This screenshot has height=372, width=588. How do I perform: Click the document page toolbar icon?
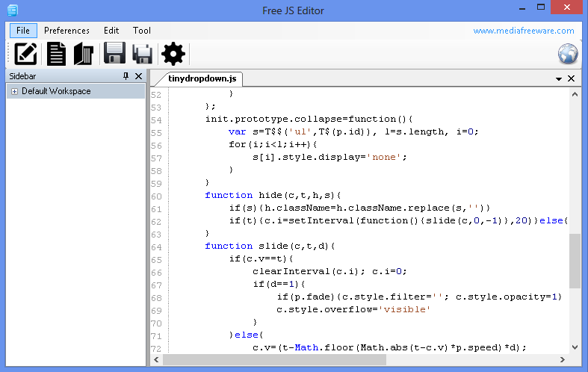(56, 54)
